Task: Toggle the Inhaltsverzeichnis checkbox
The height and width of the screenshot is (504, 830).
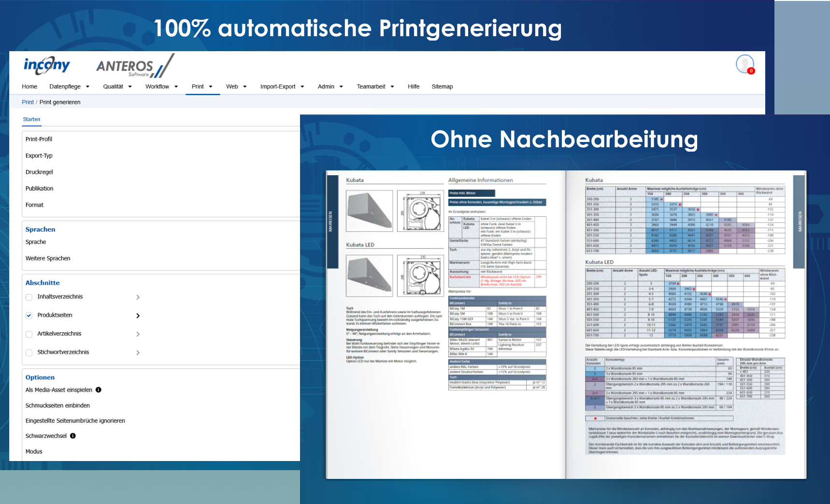Action: coord(29,297)
